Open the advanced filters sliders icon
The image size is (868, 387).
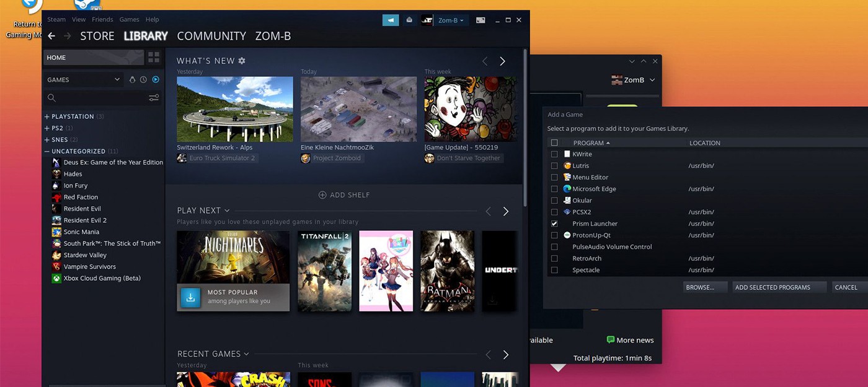pos(154,98)
